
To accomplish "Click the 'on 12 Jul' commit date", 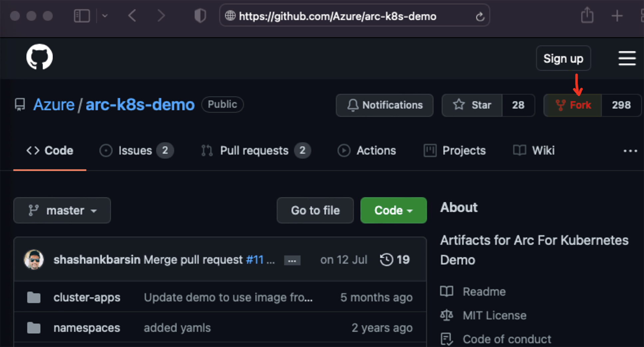I will pos(343,260).
